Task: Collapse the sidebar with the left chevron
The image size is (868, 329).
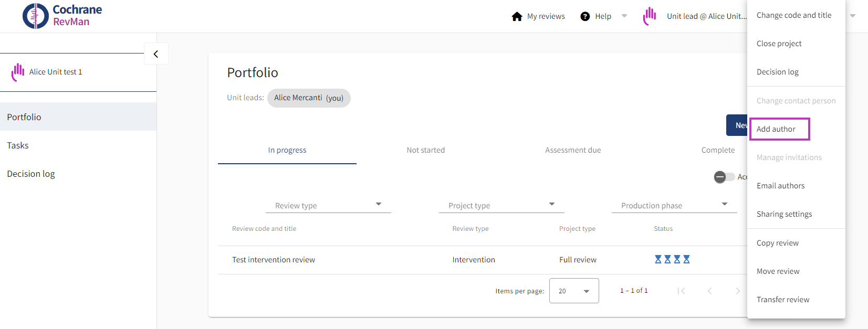Action: (156, 54)
